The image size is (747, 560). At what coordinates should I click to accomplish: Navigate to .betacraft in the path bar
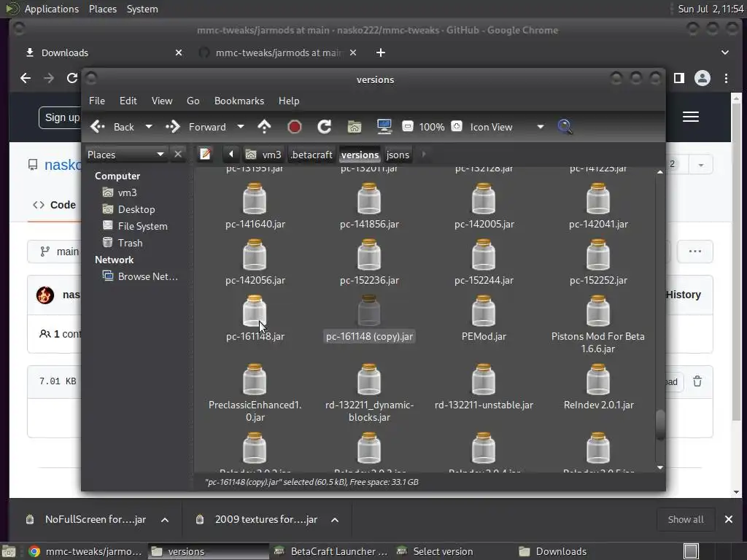click(x=311, y=155)
